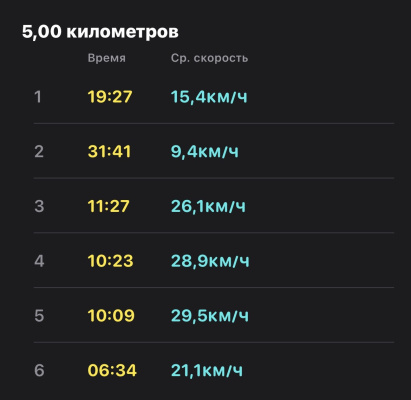Viewport: 411px width, 400px height.
Task: Select split row number 1
Action: [214, 97]
